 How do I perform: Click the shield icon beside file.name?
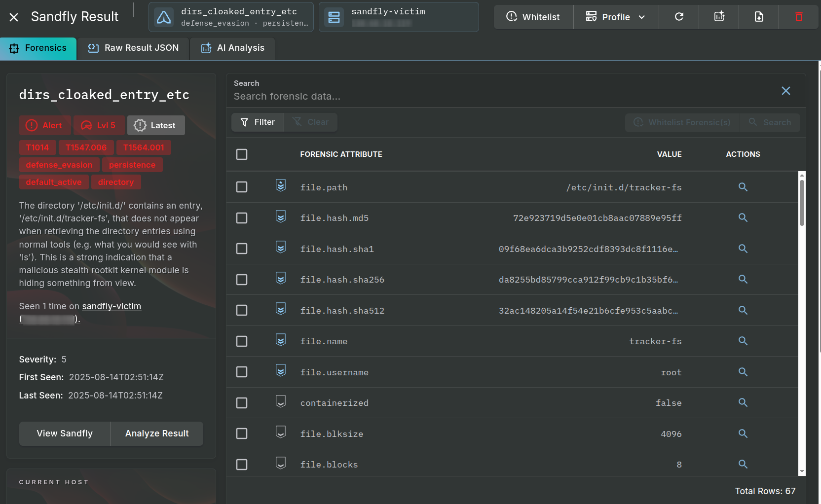281,340
